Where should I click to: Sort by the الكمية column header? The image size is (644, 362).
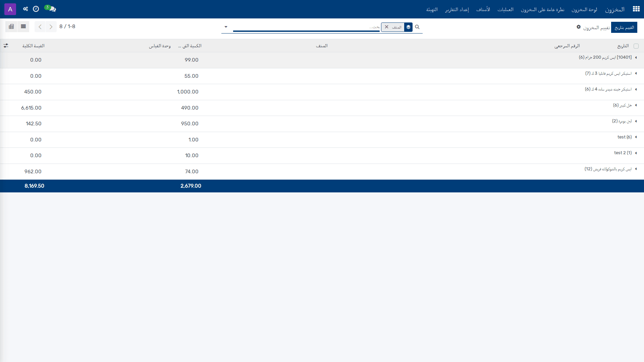click(x=190, y=46)
